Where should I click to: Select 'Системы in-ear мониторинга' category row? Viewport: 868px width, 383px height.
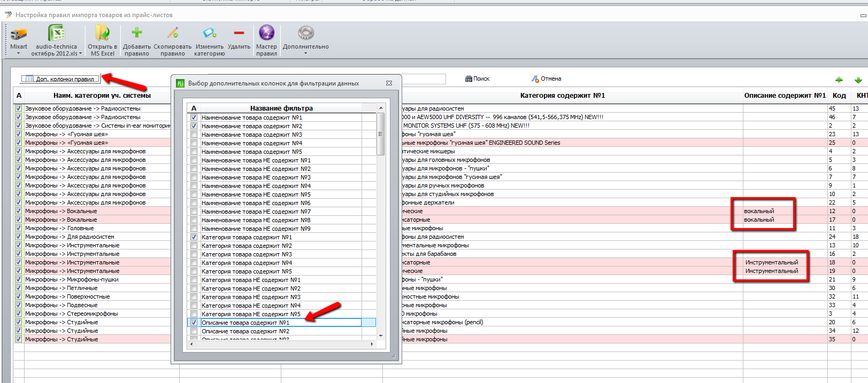pyautogui.click(x=97, y=126)
